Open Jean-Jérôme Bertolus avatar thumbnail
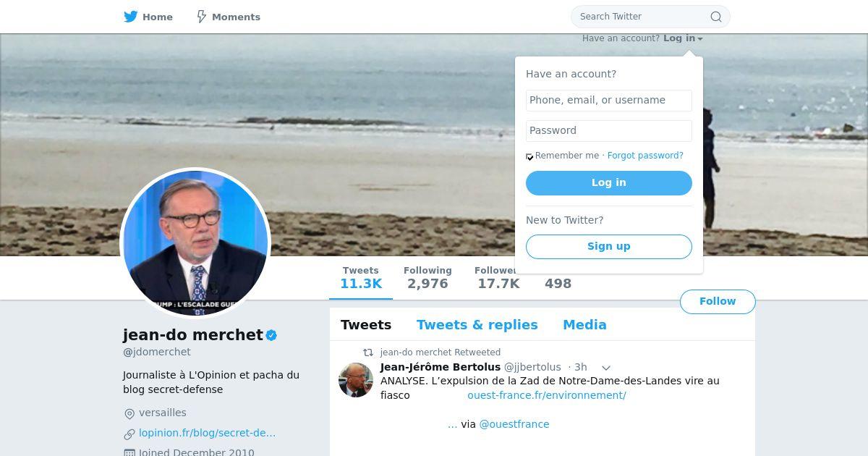Viewport: 868px width, 456px height. coord(355,380)
